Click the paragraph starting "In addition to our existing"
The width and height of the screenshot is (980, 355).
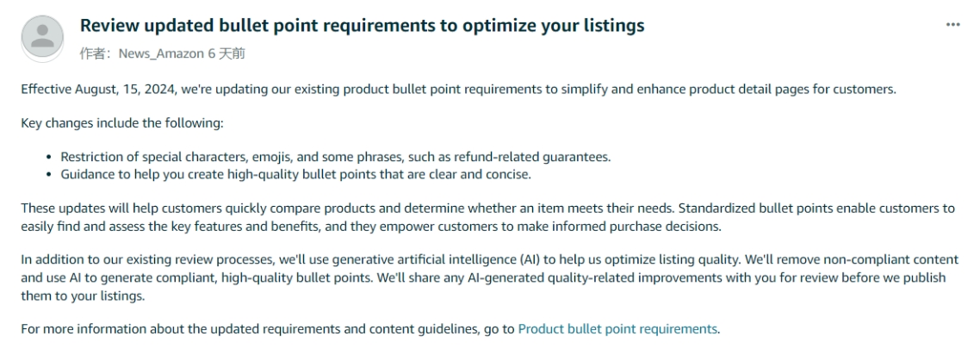coord(489,277)
